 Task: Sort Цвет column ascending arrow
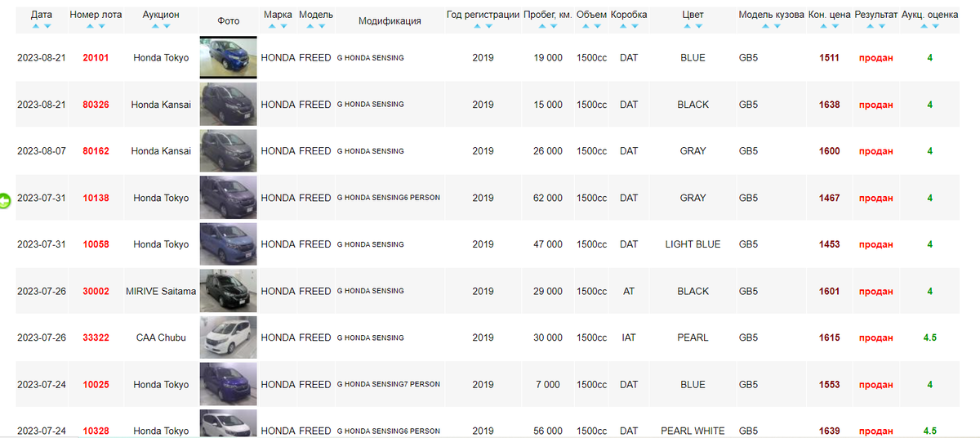(x=687, y=26)
